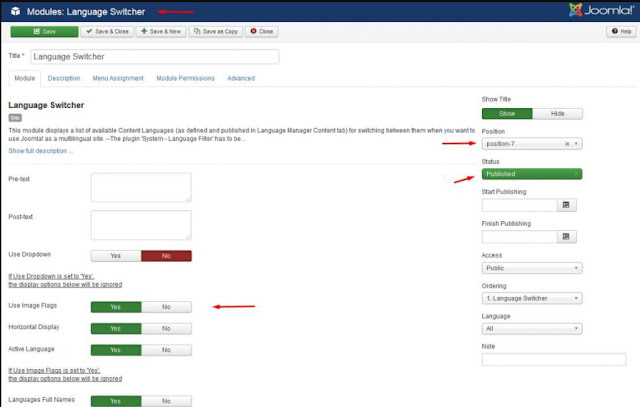The width and height of the screenshot is (640, 407).
Task: Set Use Dropdown to Yes
Action: 116,256
